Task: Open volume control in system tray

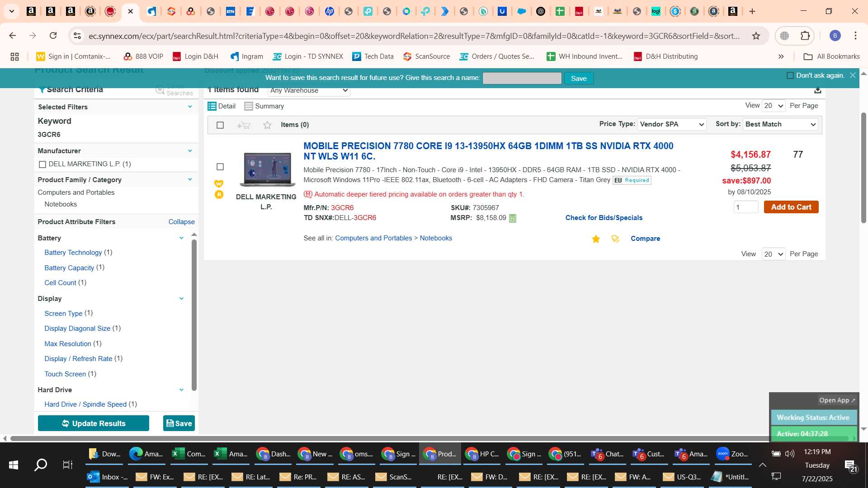Action: pyautogui.click(x=790, y=454)
